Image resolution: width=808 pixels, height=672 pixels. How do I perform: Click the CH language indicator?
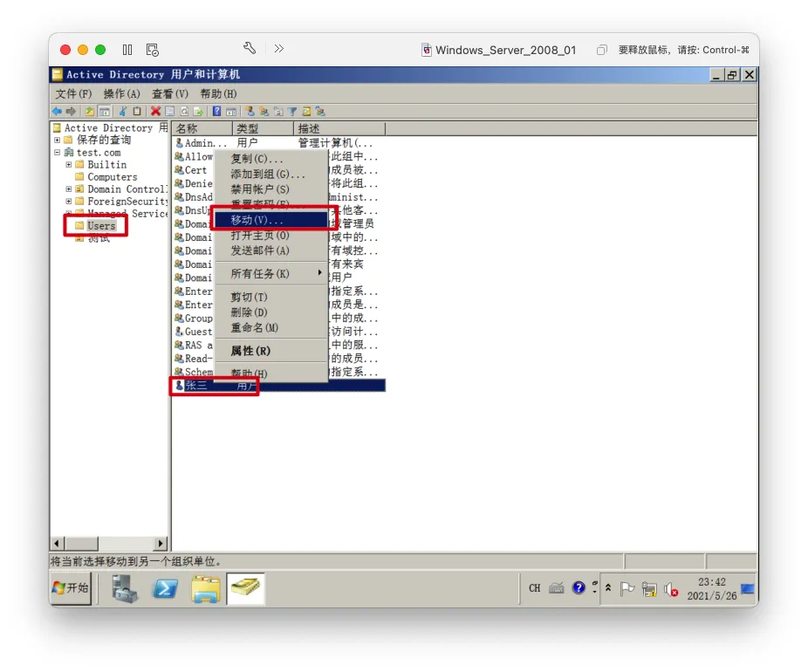[534, 588]
